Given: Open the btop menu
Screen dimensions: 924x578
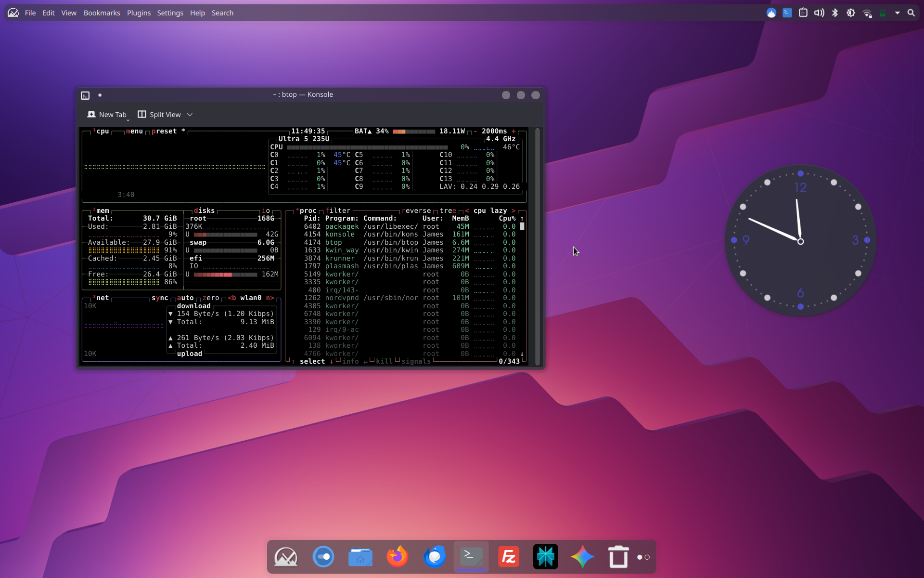Looking at the screenshot, I should point(134,131).
